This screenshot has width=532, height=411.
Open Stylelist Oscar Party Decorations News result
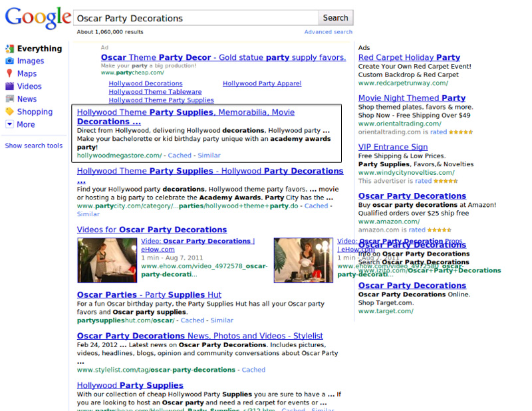(200, 336)
